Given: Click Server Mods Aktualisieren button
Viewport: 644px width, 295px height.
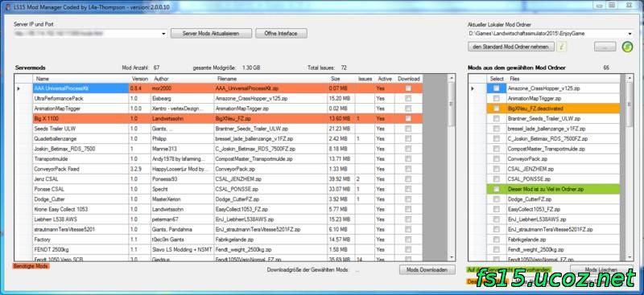Looking at the screenshot, I should tap(211, 33).
